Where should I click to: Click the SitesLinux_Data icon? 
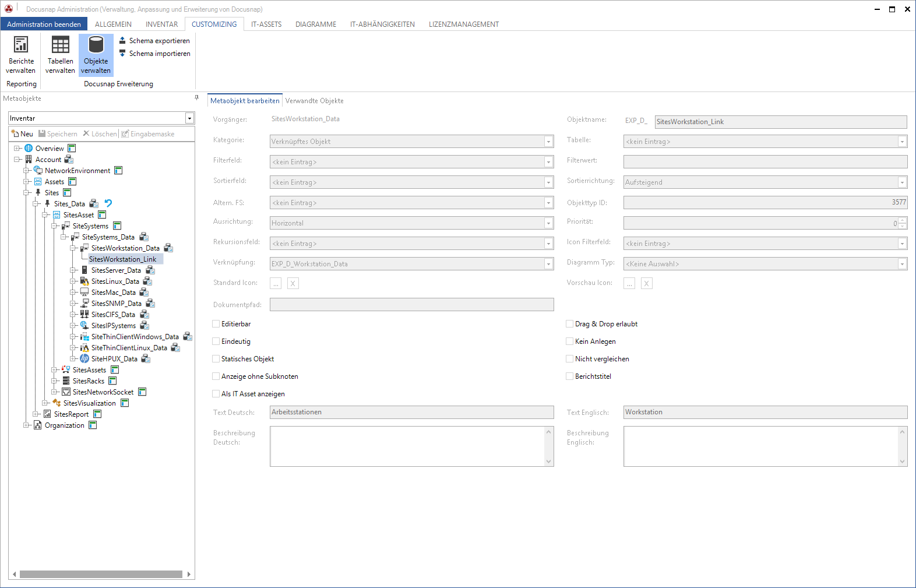coord(84,281)
